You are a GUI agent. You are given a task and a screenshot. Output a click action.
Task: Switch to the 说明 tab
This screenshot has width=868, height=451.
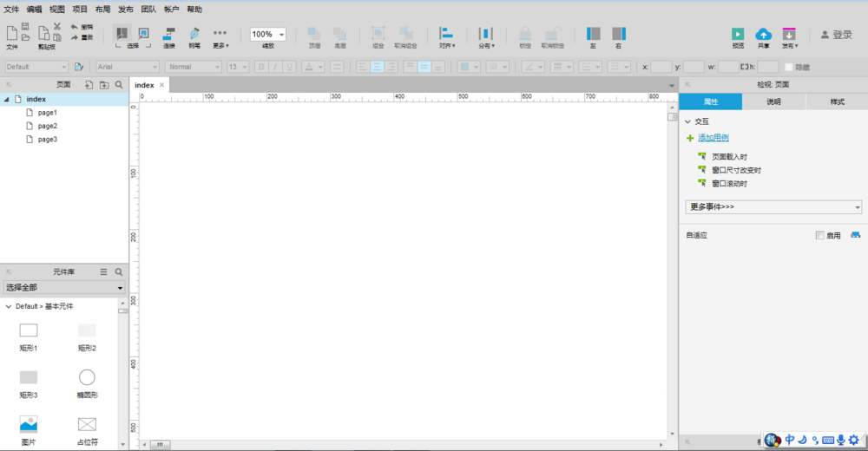(x=773, y=101)
